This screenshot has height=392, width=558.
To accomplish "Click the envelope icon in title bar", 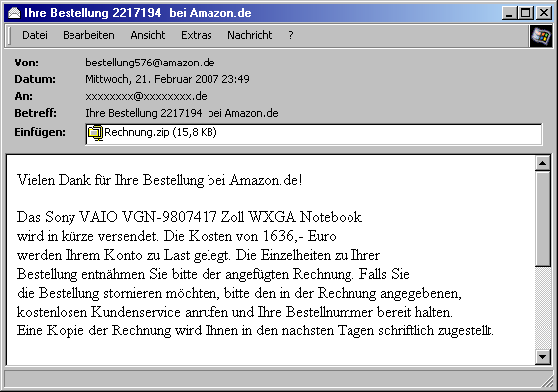I will pyautogui.click(x=14, y=13).
